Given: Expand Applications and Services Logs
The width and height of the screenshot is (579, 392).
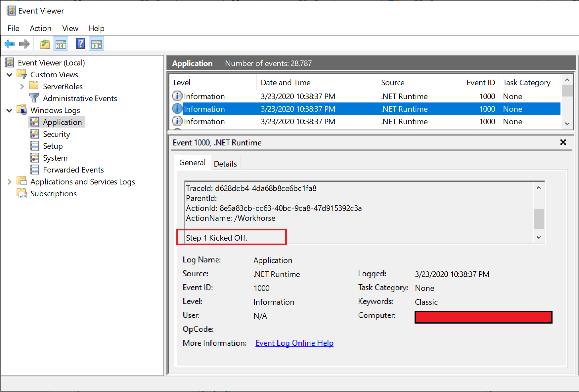Looking at the screenshot, I should click(10, 182).
